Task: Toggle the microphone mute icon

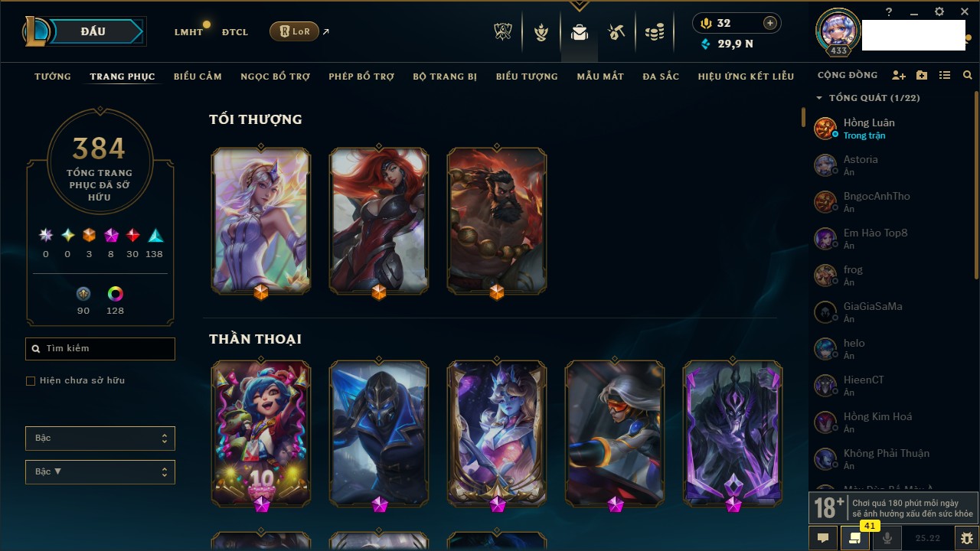Action: coord(888,538)
